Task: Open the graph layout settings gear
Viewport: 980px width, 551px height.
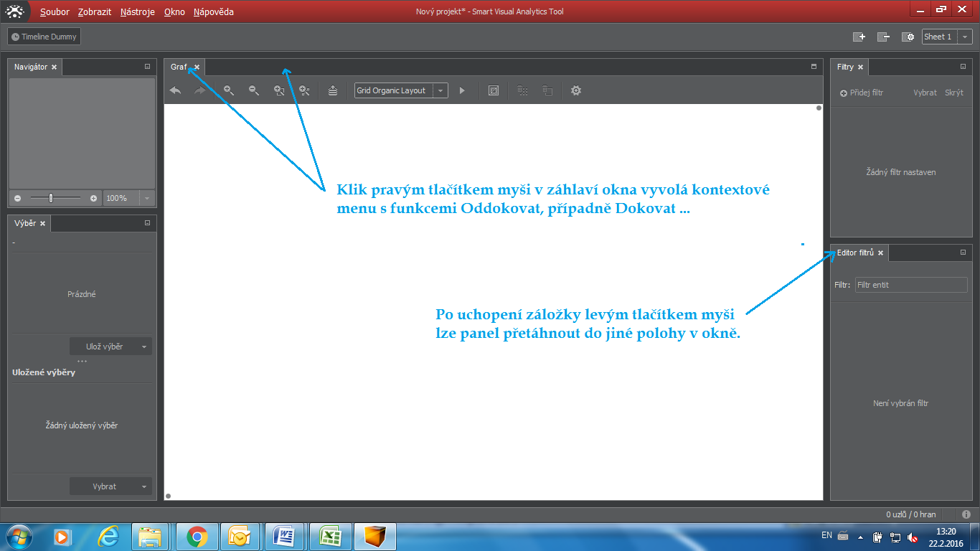Action: point(575,90)
